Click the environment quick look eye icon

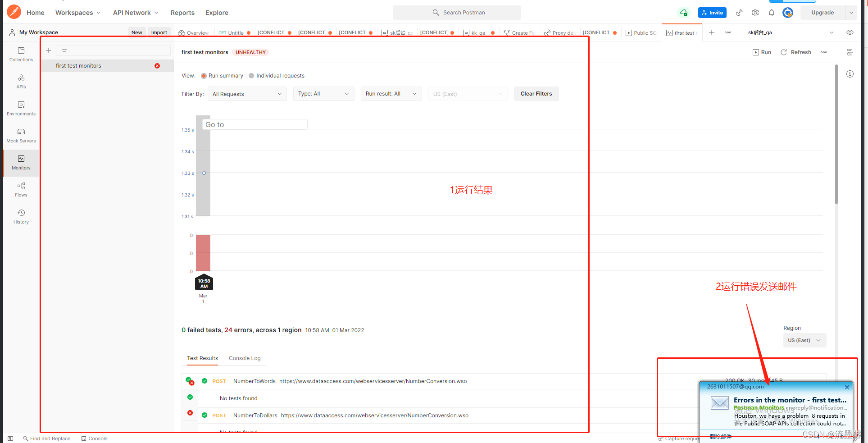click(x=850, y=32)
